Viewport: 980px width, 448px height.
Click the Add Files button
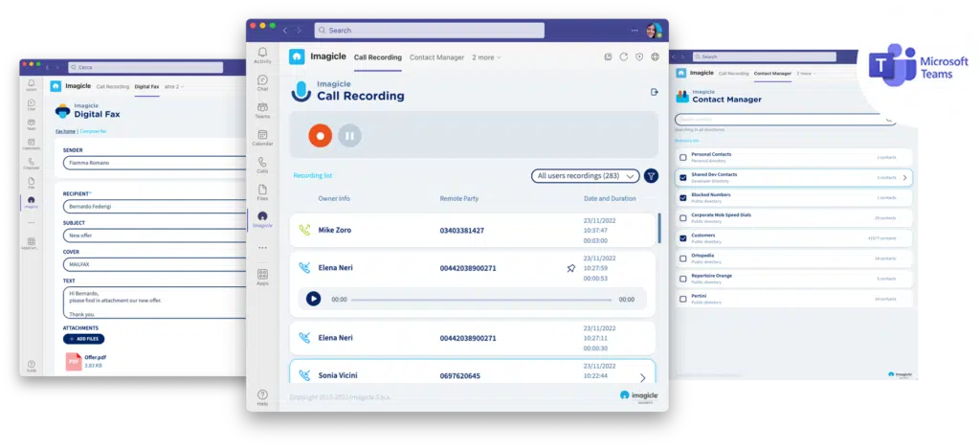click(x=83, y=339)
